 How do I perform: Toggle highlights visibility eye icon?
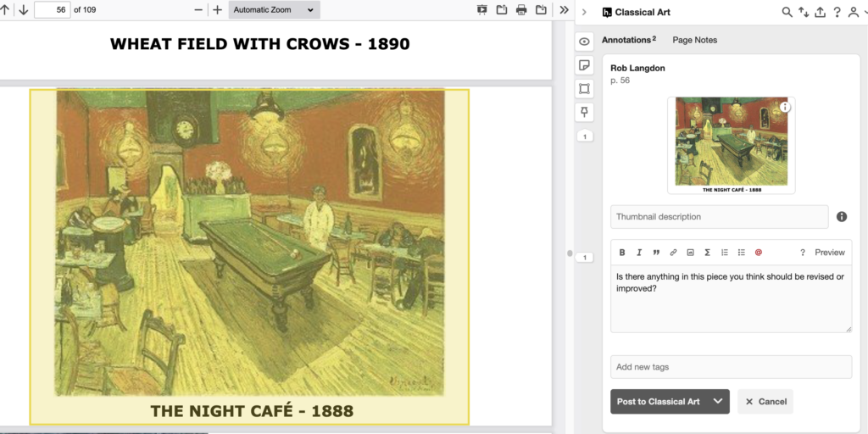pyautogui.click(x=584, y=42)
